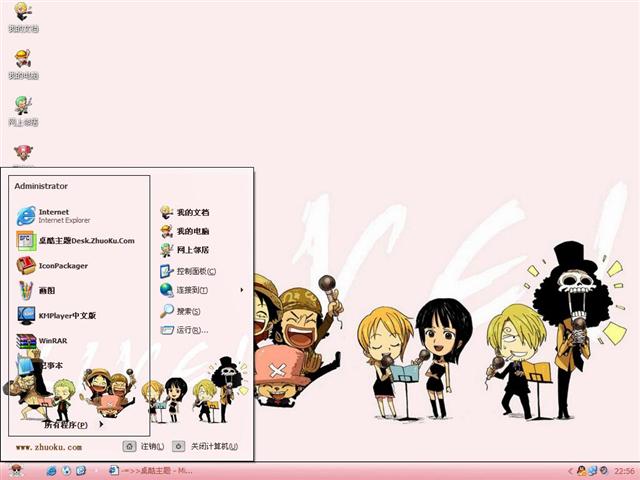640x480 pixels.
Task: Click the second quick launch icon
Action: (67, 471)
